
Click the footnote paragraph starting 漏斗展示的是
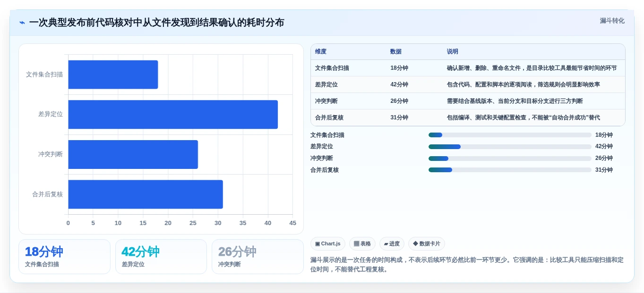[x=467, y=265]
